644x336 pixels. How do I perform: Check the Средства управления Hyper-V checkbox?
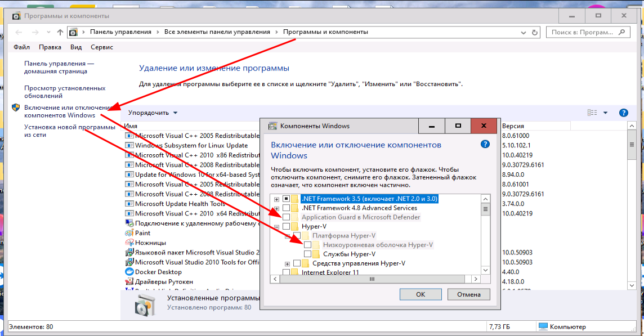point(297,263)
